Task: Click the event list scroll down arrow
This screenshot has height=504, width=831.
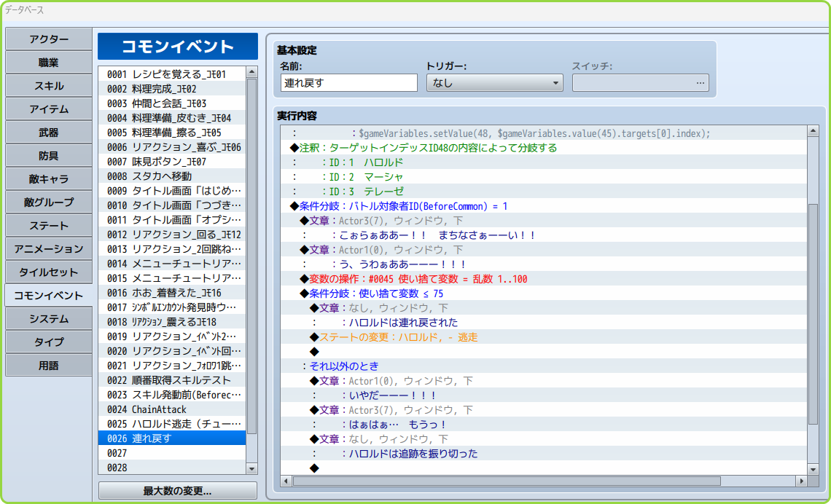Action: (x=251, y=469)
